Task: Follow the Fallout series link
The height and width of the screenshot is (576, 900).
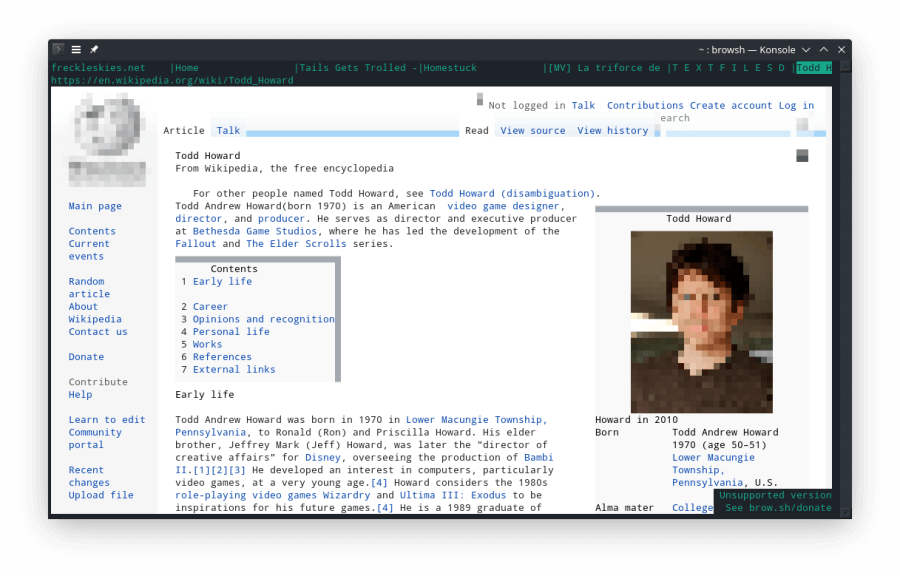Action: click(x=196, y=244)
